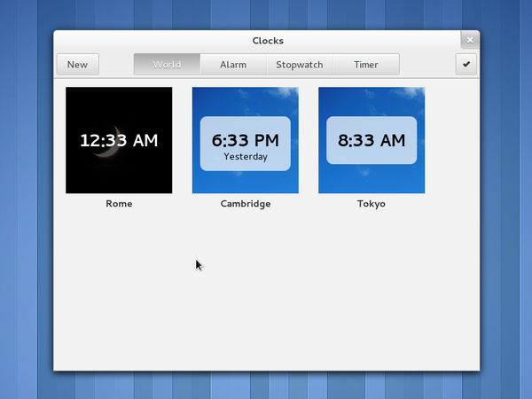The height and width of the screenshot is (399, 532).
Task: Click the 12:33 AM time display
Action: tap(119, 140)
